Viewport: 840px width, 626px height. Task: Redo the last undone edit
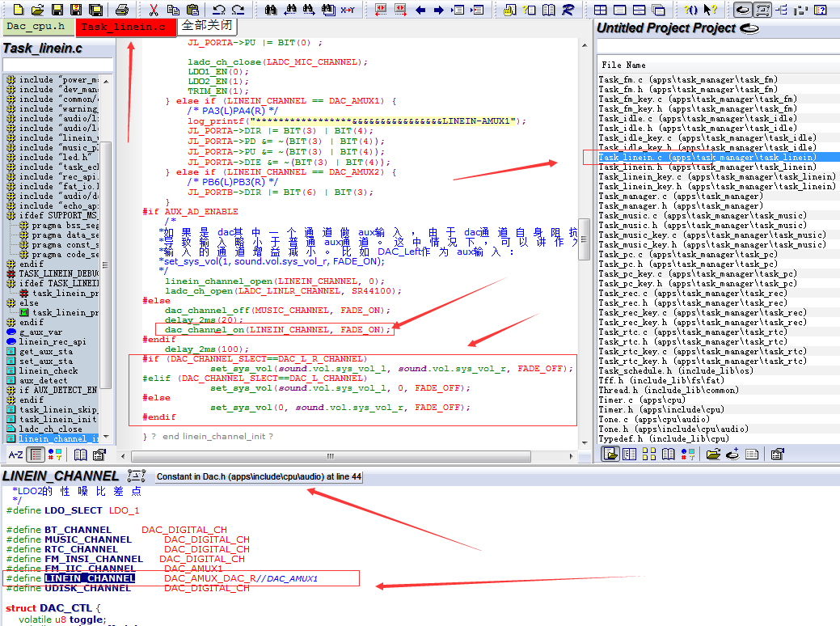pos(238,10)
